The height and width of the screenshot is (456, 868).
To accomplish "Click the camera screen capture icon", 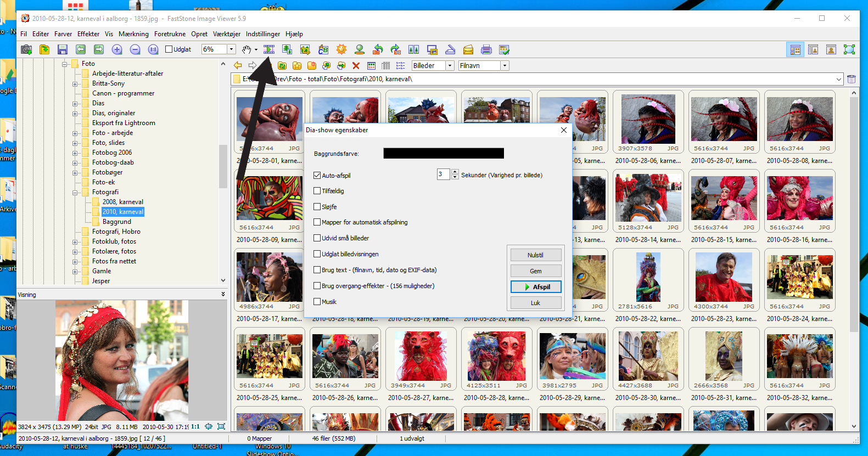I will point(26,50).
